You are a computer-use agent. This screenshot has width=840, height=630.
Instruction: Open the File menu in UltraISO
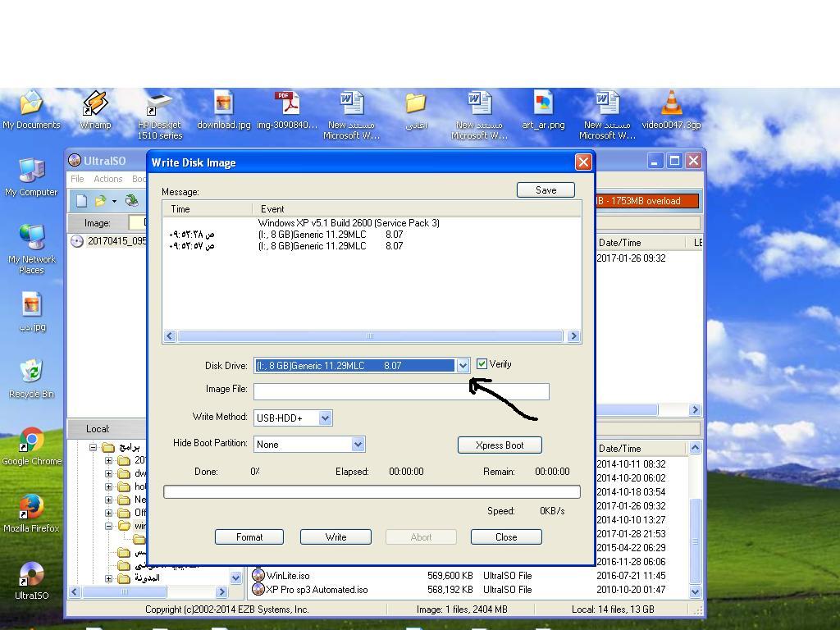(x=77, y=179)
